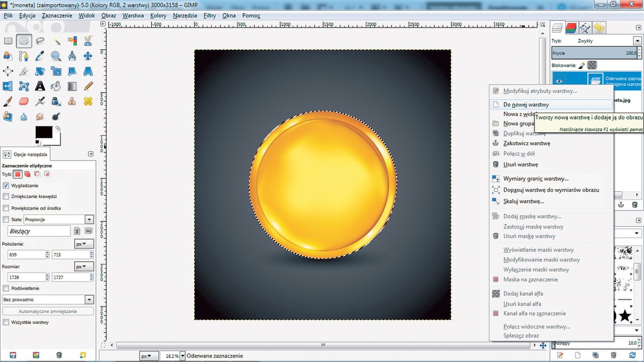
Task: Enable Powiększanie od środka checkbox
Action: point(6,208)
